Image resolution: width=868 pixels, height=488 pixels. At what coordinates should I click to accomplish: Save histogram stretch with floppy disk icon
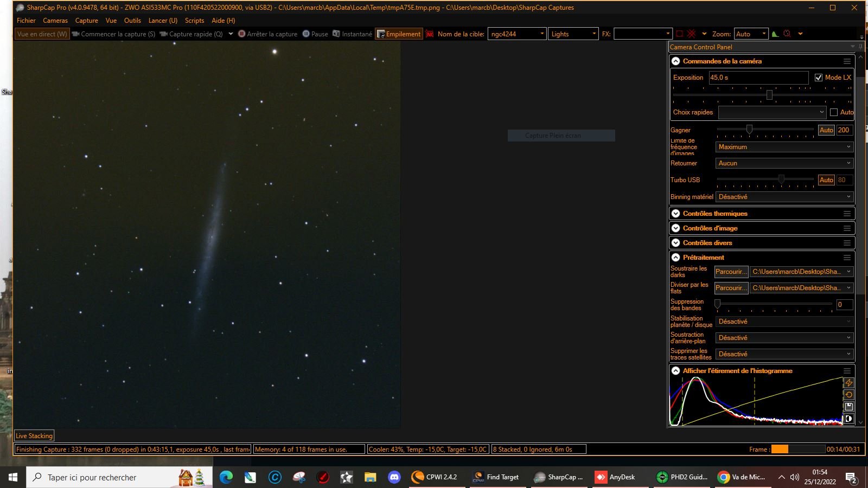[x=849, y=407]
